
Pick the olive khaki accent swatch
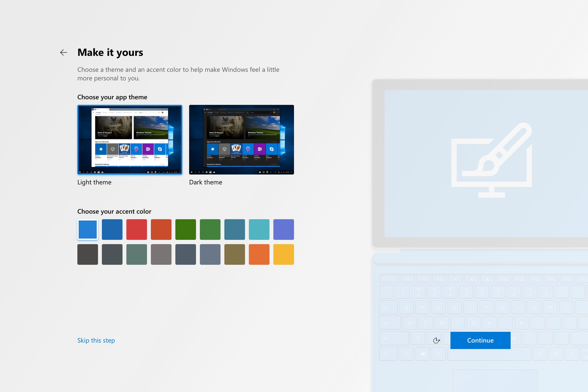[x=234, y=254]
